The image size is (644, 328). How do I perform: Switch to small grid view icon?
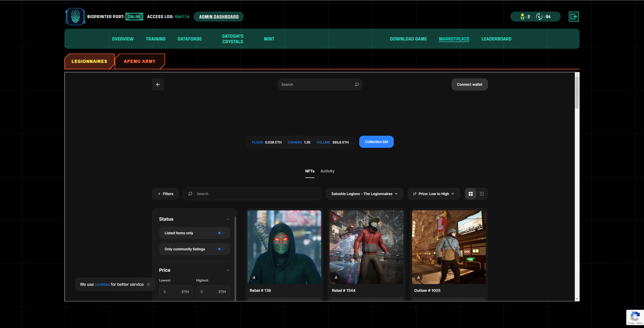pyautogui.click(x=481, y=194)
